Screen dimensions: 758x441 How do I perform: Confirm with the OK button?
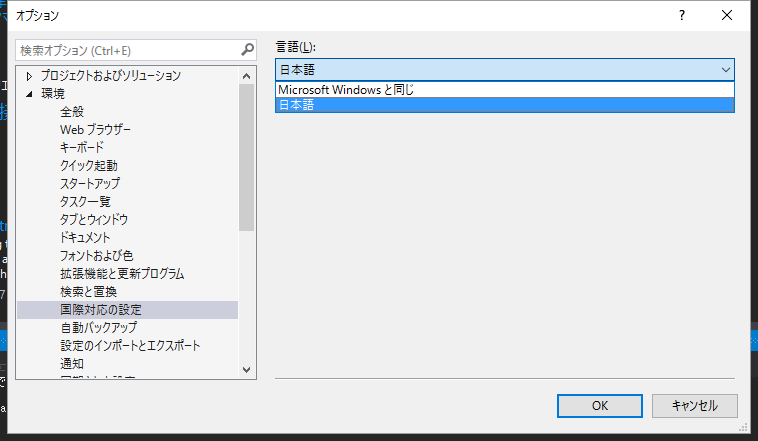(599, 406)
